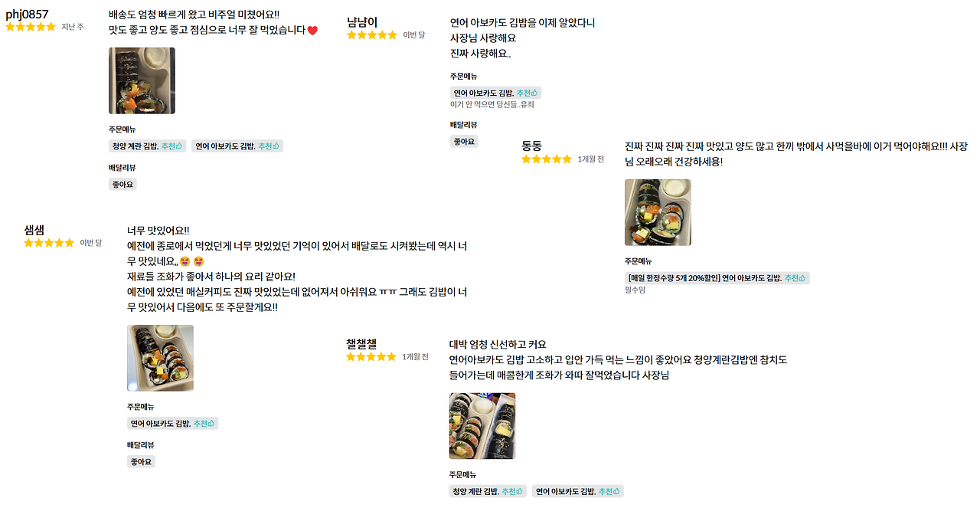980x521 pixels.
Task: View 챌챌챌's kimbap image
Action: [x=482, y=426]
